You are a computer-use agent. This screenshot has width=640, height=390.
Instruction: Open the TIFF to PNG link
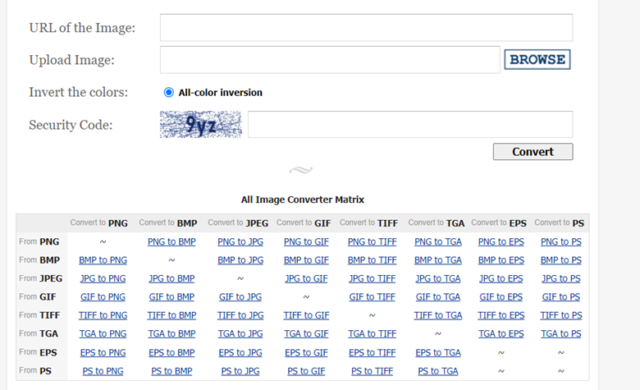click(103, 315)
